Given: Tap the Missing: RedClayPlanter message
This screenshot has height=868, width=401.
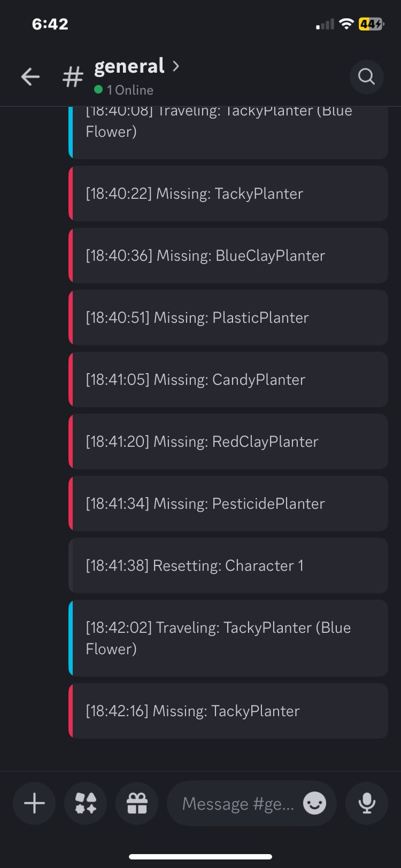Looking at the screenshot, I should coord(228,441).
